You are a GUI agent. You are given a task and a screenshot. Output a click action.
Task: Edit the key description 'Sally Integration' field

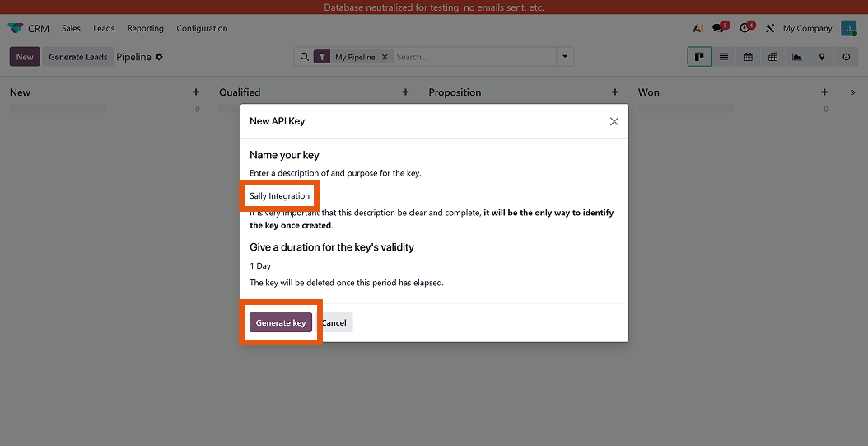[280, 196]
